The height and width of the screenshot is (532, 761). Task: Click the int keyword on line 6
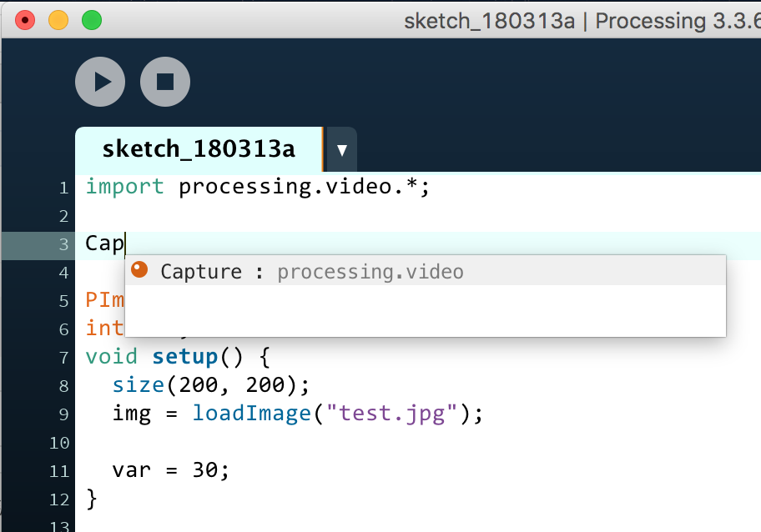102,328
